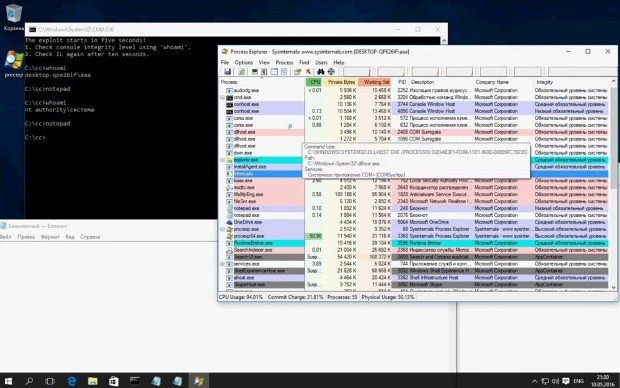The width and height of the screenshot is (620, 388).
Task: Open Find Handle or DLL binoculars icon
Action: pyautogui.click(x=321, y=72)
